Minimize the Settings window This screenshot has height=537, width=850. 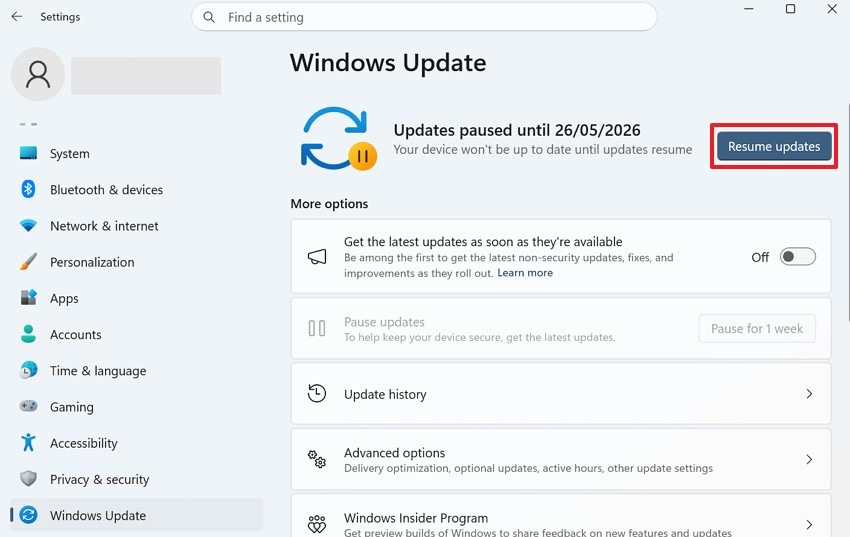point(749,9)
